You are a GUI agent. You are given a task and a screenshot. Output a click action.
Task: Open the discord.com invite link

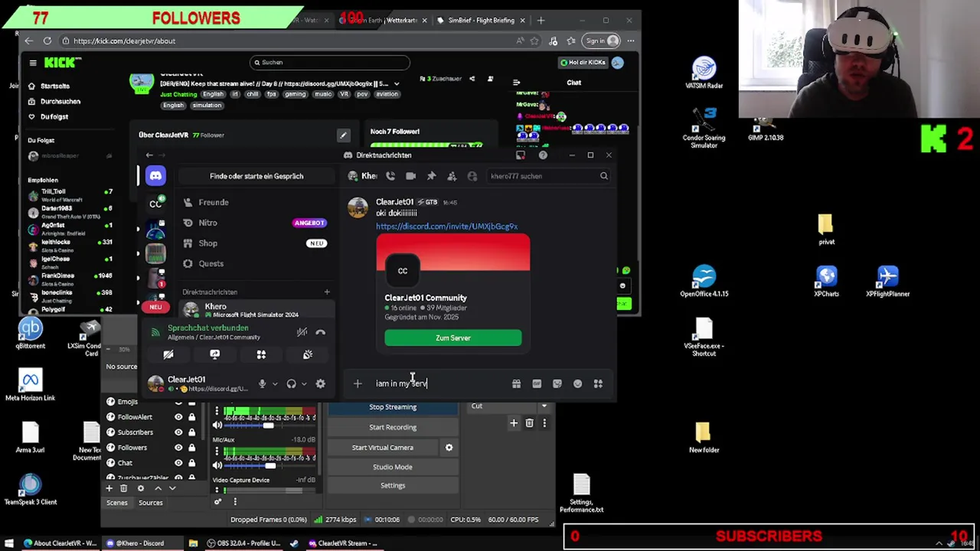pyautogui.click(x=446, y=227)
